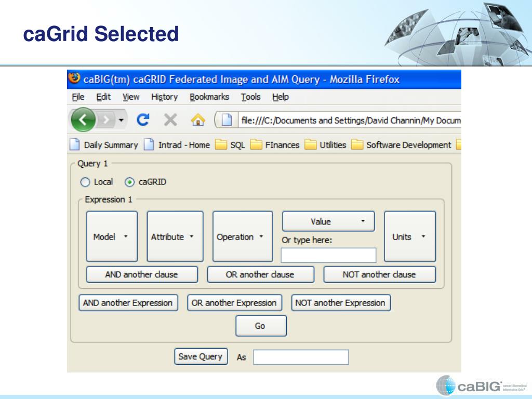This screenshot has height=399, width=532.
Task: Expand the Value dropdown
Action: tap(328, 221)
